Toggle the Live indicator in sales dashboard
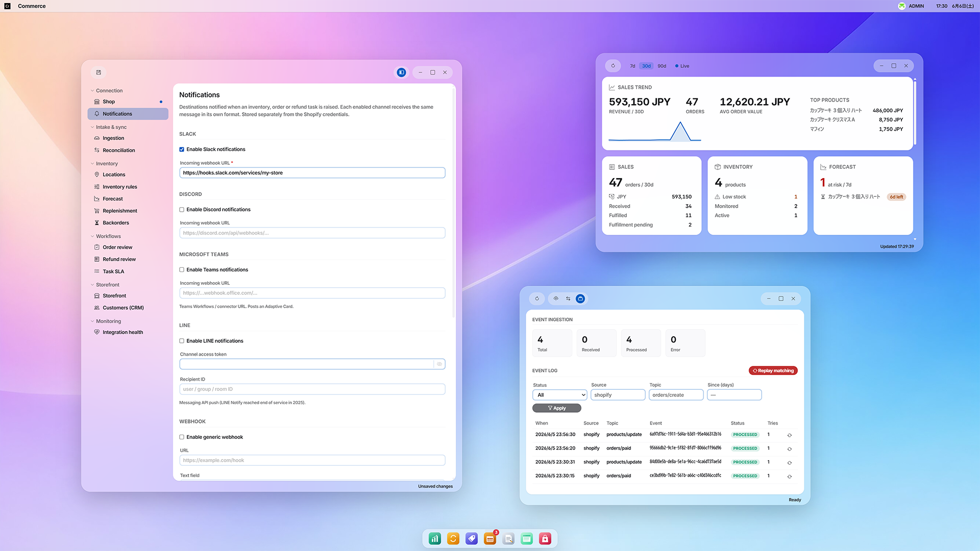Image resolution: width=980 pixels, height=551 pixels. [682, 66]
